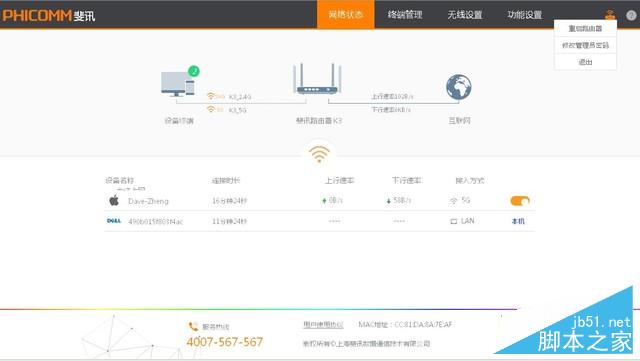The image size is (640, 361).
Task: Click the orange admin user icon
Action: pyautogui.click(x=610, y=15)
